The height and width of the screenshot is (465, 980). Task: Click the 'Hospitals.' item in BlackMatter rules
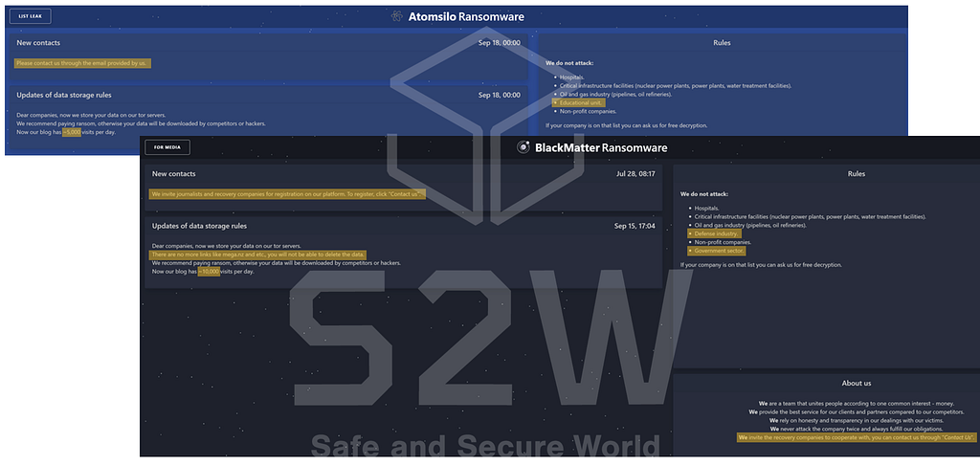(707, 209)
